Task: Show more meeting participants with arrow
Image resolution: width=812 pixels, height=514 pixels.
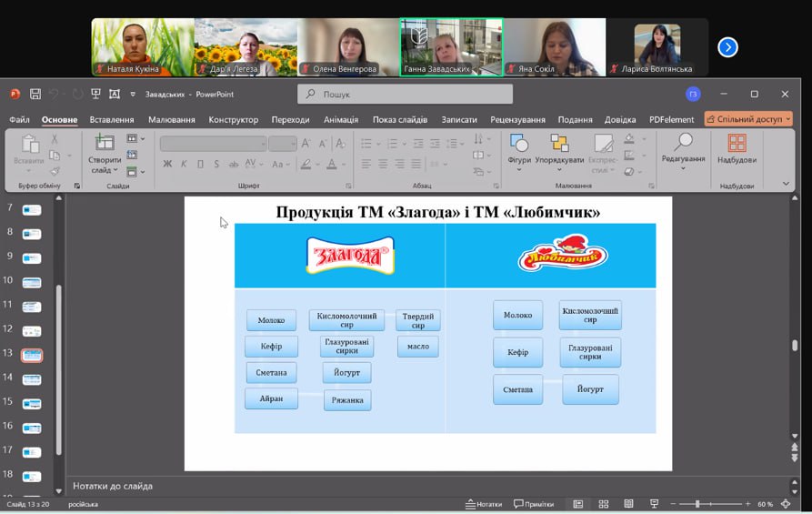Action: pyautogui.click(x=727, y=47)
